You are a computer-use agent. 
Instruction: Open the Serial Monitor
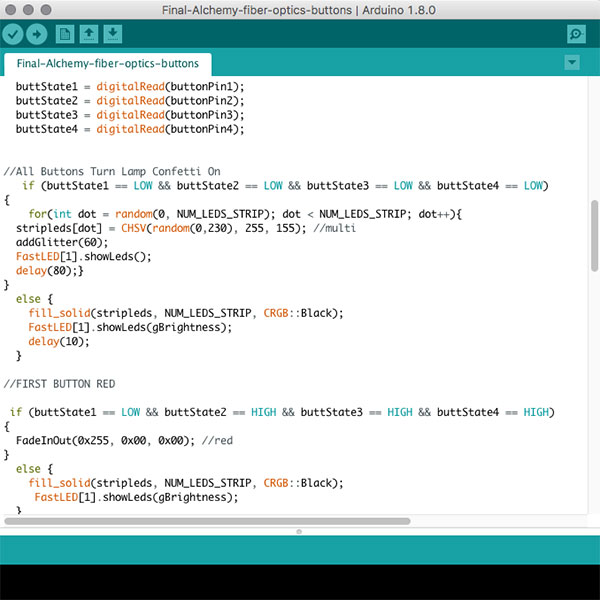click(576, 34)
